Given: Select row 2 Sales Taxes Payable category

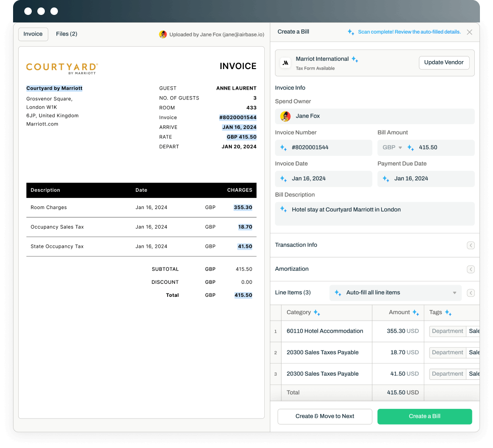Looking at the screenshot, I should click(x=326, y=352).
